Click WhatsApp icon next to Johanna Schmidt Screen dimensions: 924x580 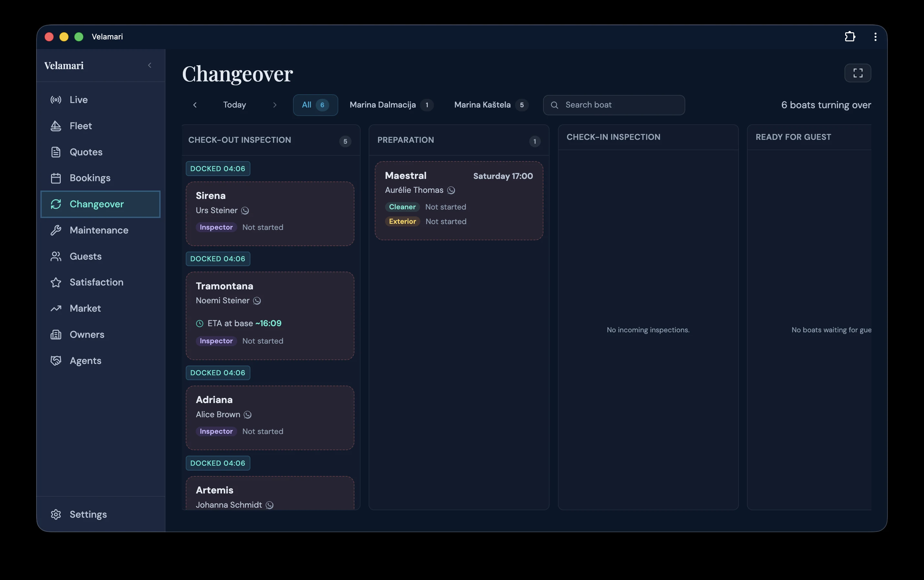click(x=270, y=505)
